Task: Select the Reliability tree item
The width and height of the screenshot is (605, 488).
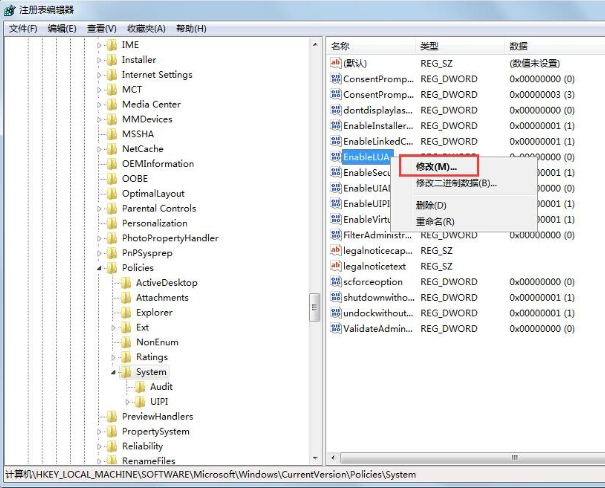Action: [142, 446]
